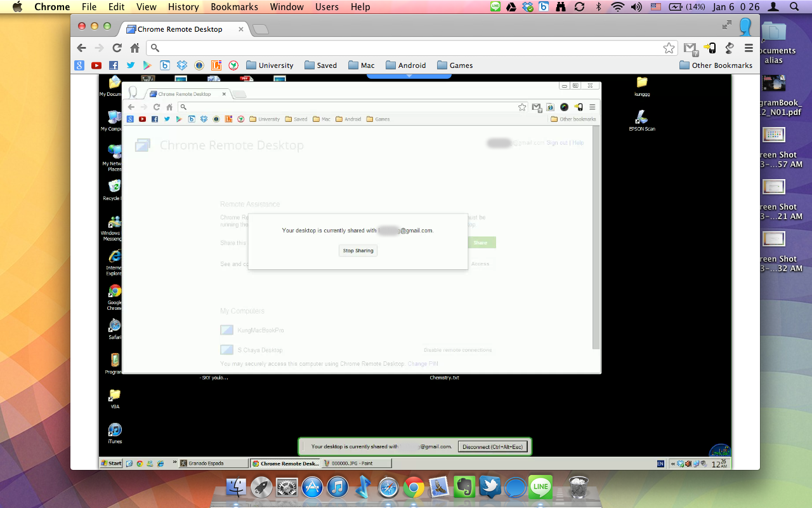
Task: Click the Change PIN link
Action: coord(422,364)
